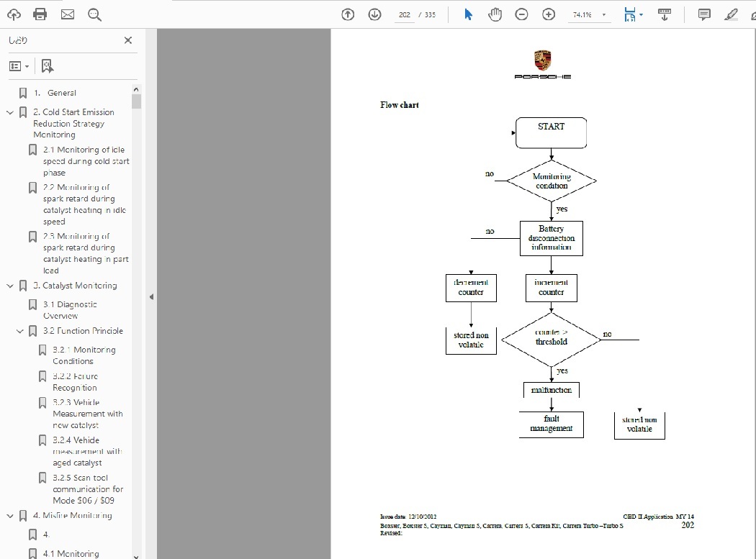The height and width of the screenshot is (559, 756).
Task: Click bookmark icon beside 3.2.5 Scan tool
Action: [42, 478]
